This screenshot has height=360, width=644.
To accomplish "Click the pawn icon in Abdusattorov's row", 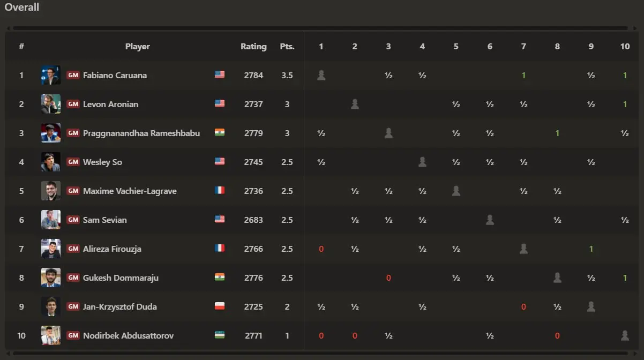I will coord(625,335).
